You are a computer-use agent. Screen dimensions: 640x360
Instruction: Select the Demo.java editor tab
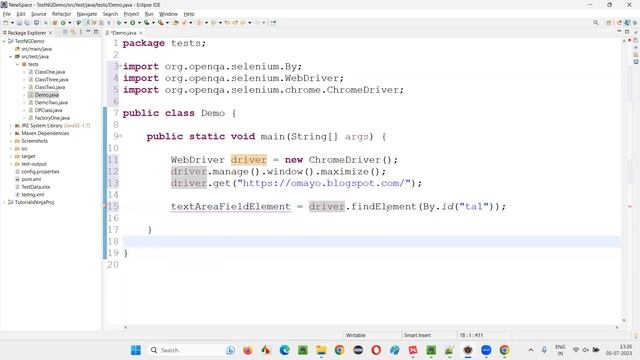click(x=123, y=33)
